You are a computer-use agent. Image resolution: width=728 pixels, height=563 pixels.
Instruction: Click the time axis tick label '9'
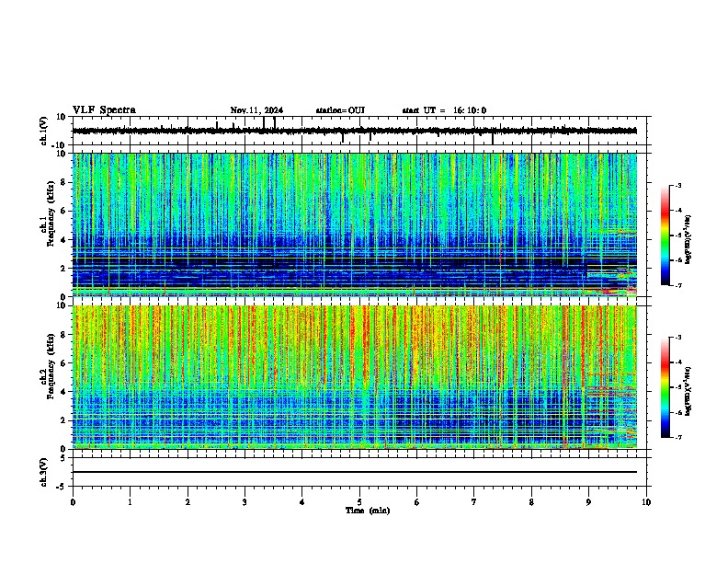point(588,502)
